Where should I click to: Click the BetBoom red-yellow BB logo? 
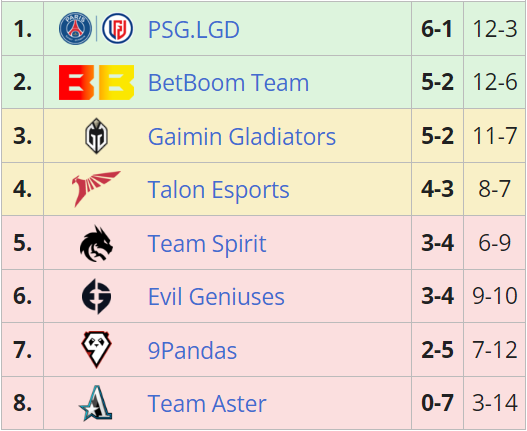pos(96,82)
